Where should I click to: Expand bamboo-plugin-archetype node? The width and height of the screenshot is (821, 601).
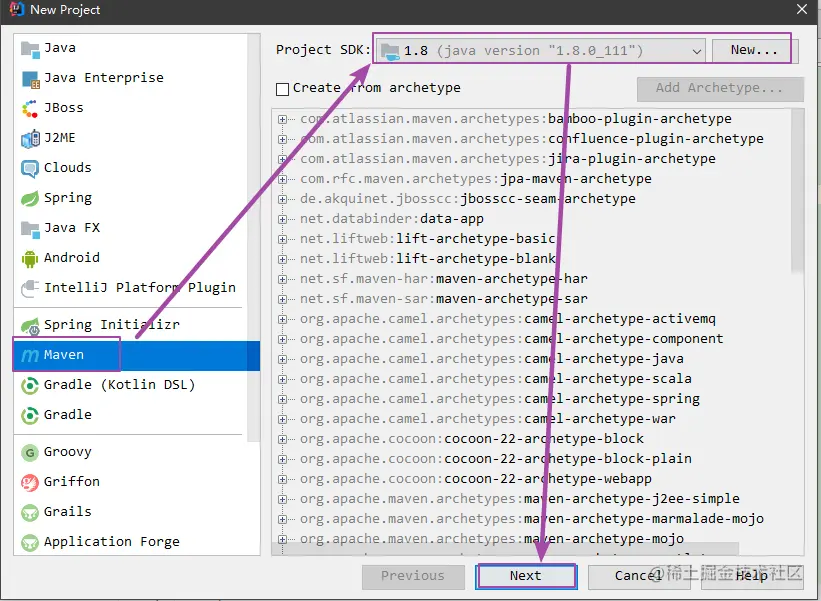[x=282, y=119]
